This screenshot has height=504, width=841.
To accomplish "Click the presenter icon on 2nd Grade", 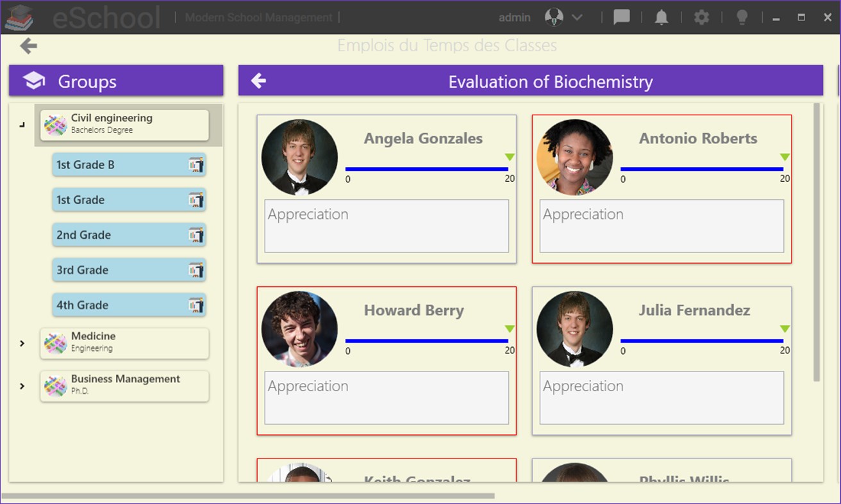I will tap(197, 235).
